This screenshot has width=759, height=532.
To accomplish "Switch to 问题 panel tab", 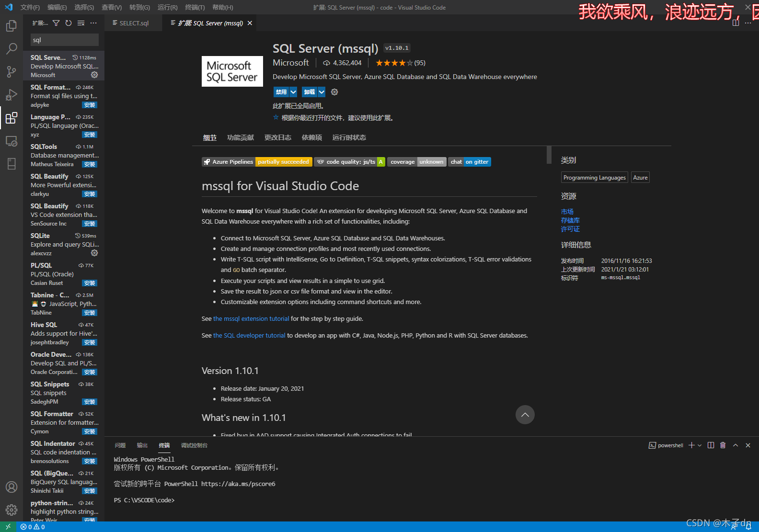I will point(120,445).
